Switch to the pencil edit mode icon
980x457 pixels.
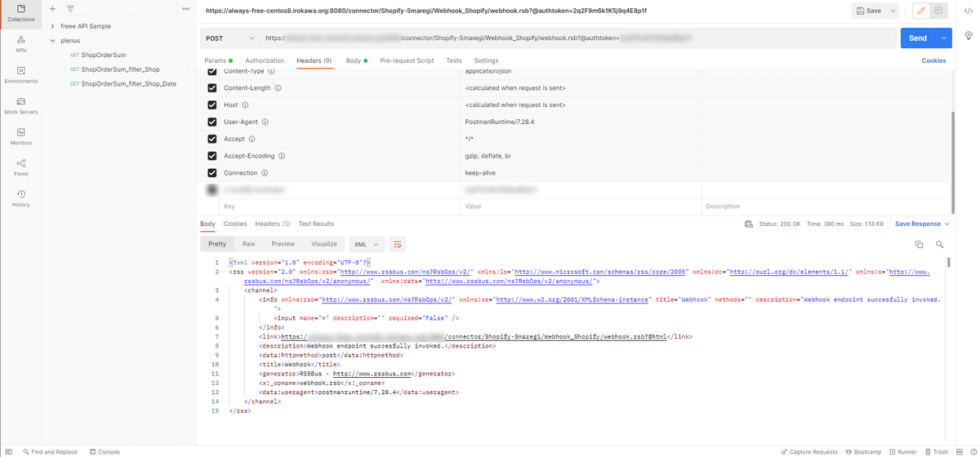pos(921,11)
